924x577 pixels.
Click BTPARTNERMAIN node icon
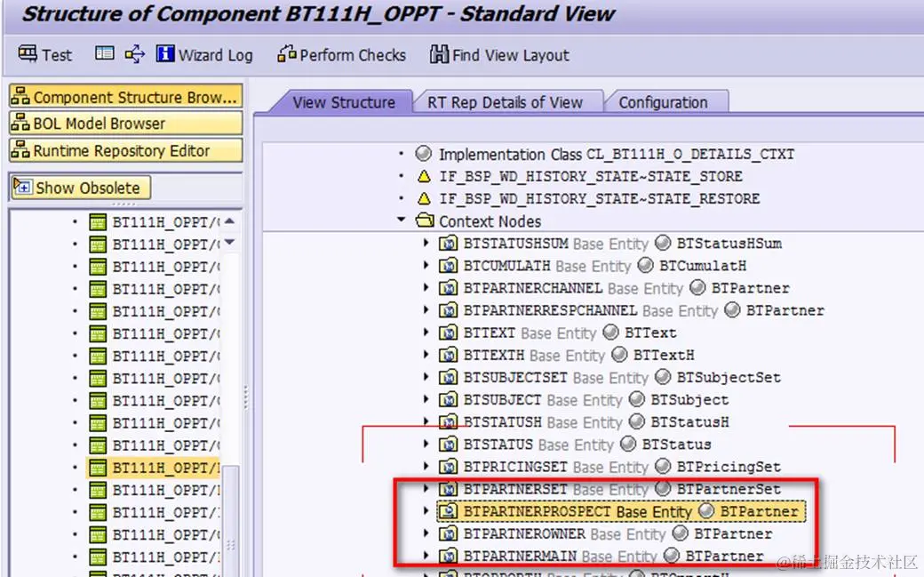[x=449, y=556]
